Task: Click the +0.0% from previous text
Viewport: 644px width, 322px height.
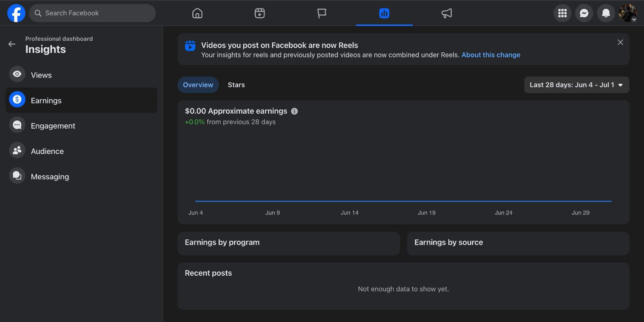Action: click(x=230, y=122)
